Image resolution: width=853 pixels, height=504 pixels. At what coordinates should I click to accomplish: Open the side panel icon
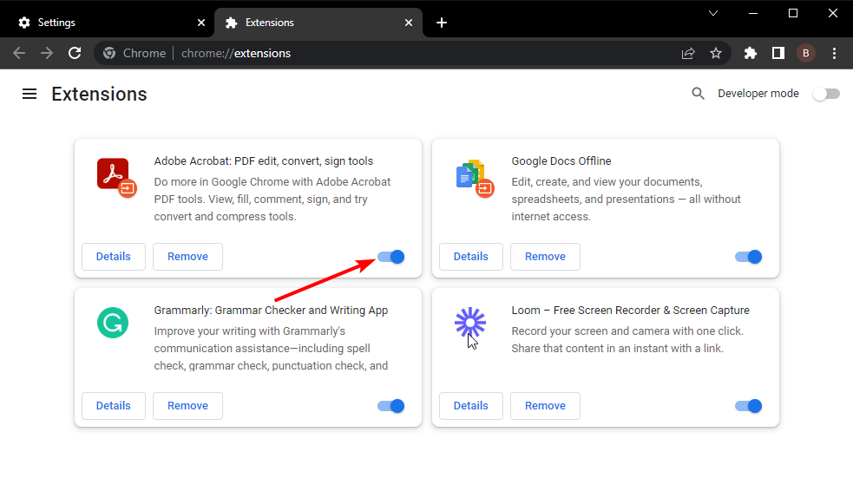coord(778,53)
